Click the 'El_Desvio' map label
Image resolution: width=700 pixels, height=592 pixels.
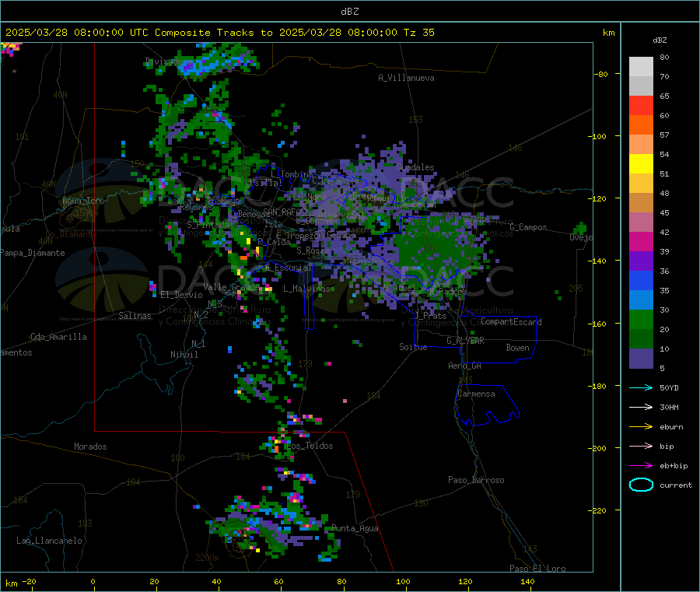(181, 295)
